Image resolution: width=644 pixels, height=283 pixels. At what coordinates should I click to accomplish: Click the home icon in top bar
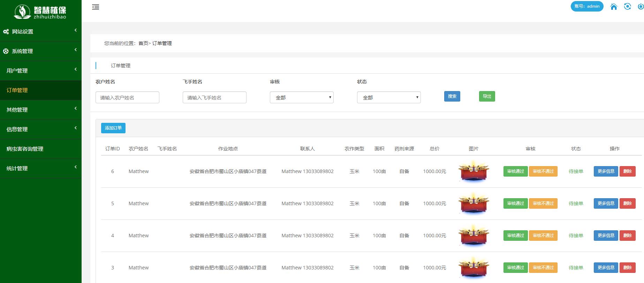(x=614, y=7)
